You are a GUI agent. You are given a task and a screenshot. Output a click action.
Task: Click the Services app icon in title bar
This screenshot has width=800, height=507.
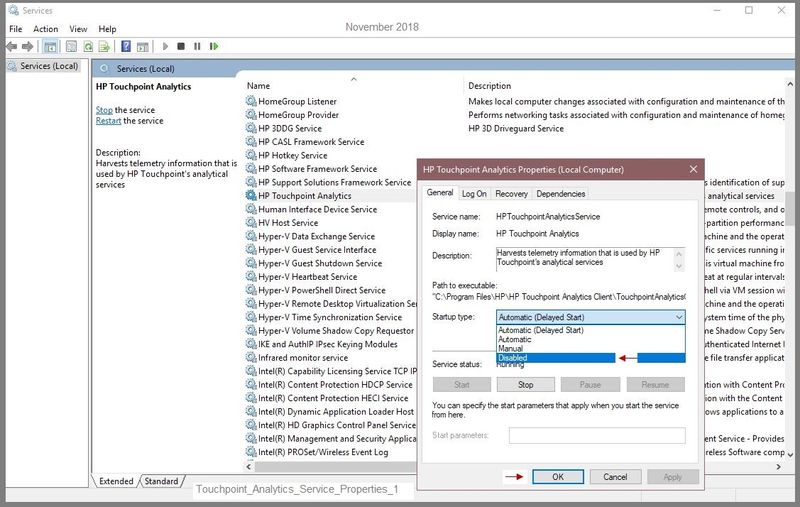point(13,10)
